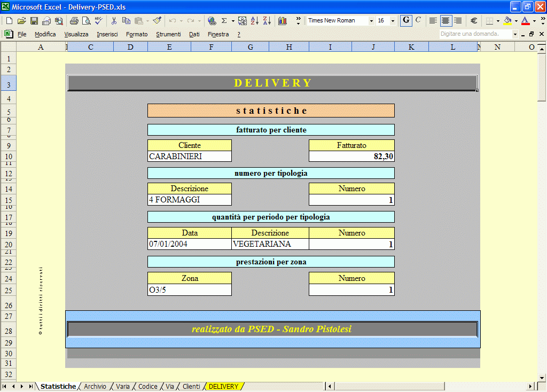The height and width of the screenshot is (392, 547).
Task: Save the workbook with the floppy icon
Action: coord(34,21)
